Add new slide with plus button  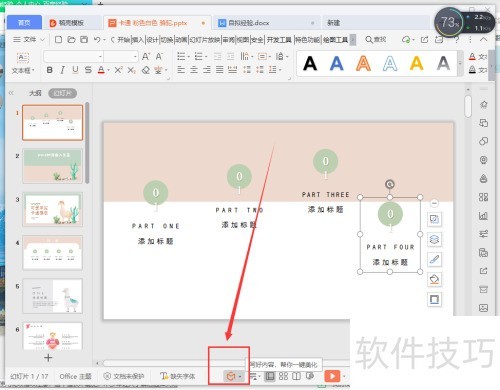[48, 358]
